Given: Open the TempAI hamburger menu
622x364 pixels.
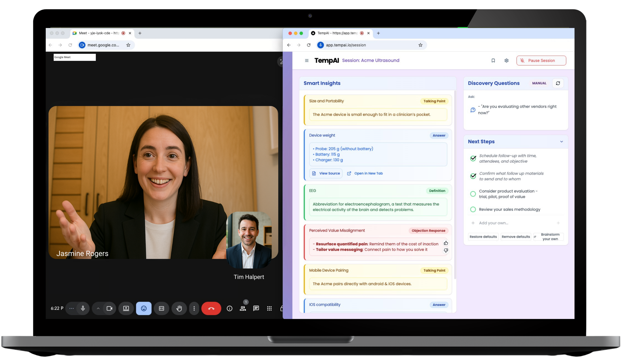Looking at the screenshot, I should point(306,60).
